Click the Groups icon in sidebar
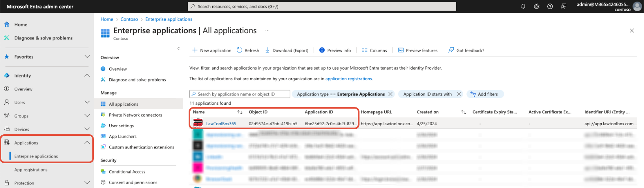The width and height of the screenshot is (644, 188). click(x=7, y=116)
